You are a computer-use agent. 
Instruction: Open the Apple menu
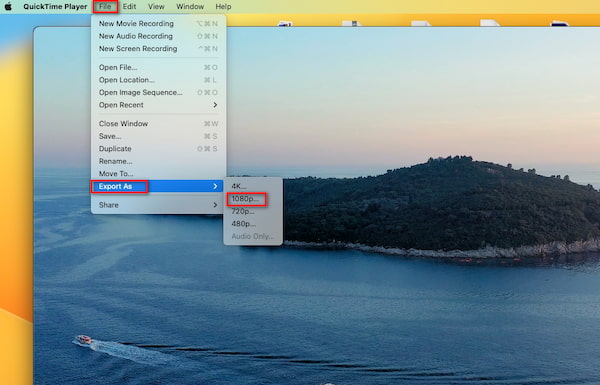8,7
